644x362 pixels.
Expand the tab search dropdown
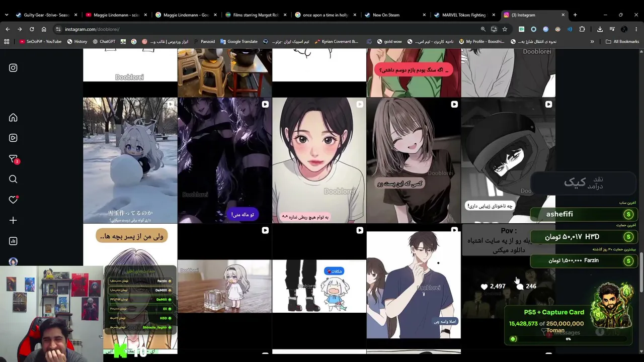pyautogui.click(x=6, y=15)
